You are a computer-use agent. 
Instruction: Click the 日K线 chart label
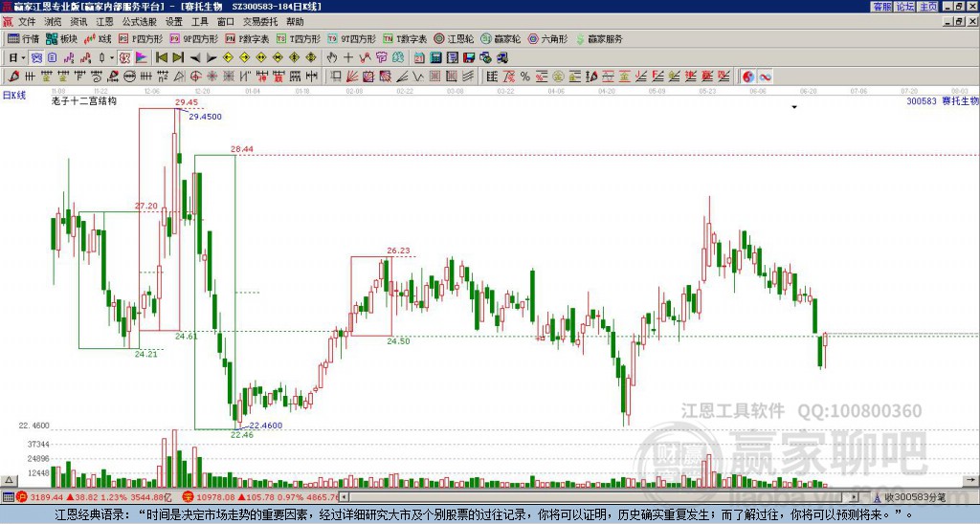pyautogui.click(x=13, y=96)
